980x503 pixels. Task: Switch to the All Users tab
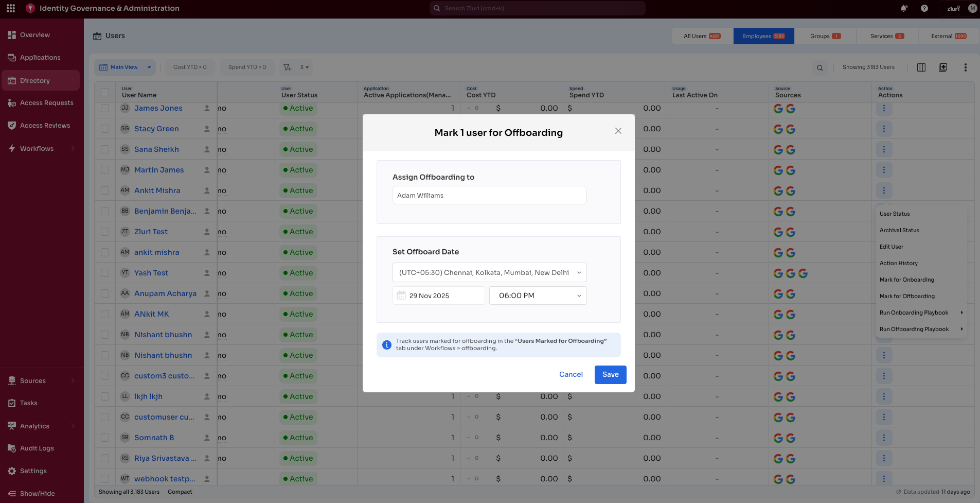click(x=702, y=36)
